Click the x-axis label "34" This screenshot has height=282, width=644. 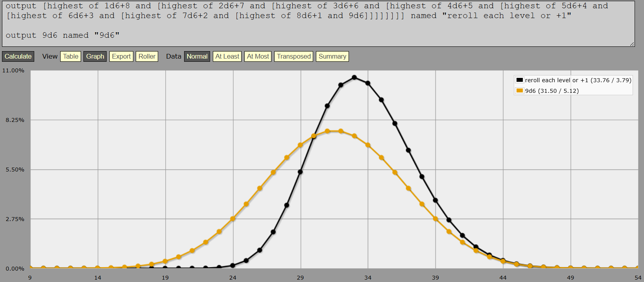click(368, 278)
